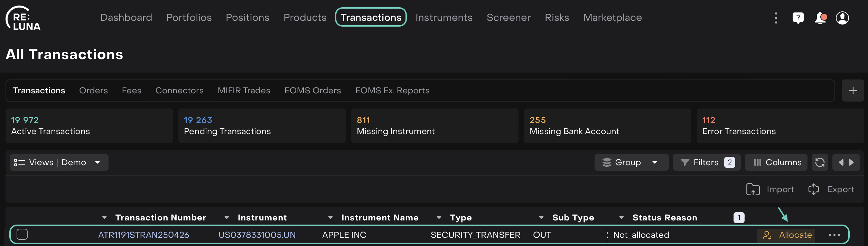This screenshot has width=868, height=246.
Task: Open Transaction Number column header arrow
Action: click(x=104, y=218)
